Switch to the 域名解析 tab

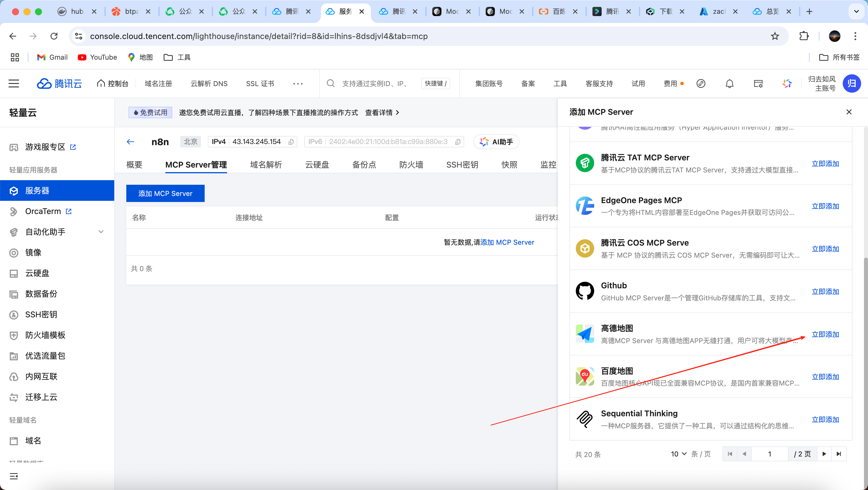(x=266, y=165)
